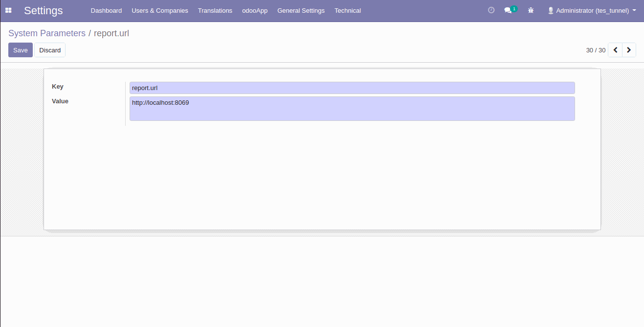644x327 pixels.
Task: Select the odooApp menu item
Action: click(255, 10)
